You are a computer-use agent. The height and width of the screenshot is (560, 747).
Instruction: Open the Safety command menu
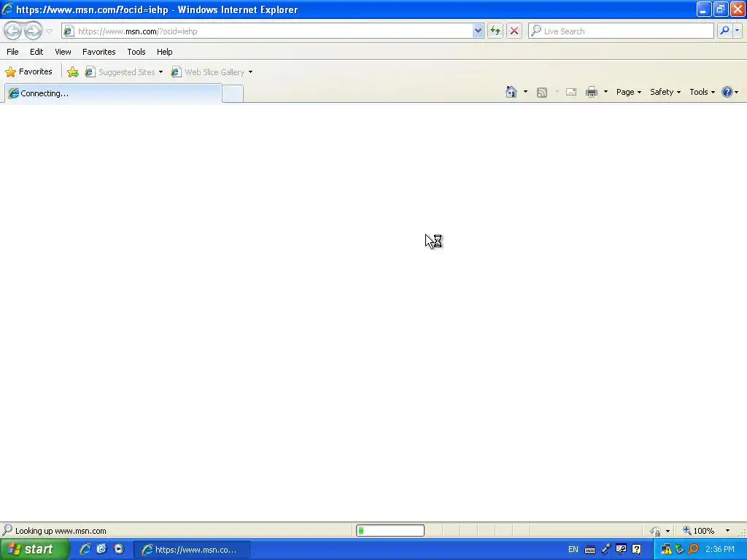(x=665, y=92)
